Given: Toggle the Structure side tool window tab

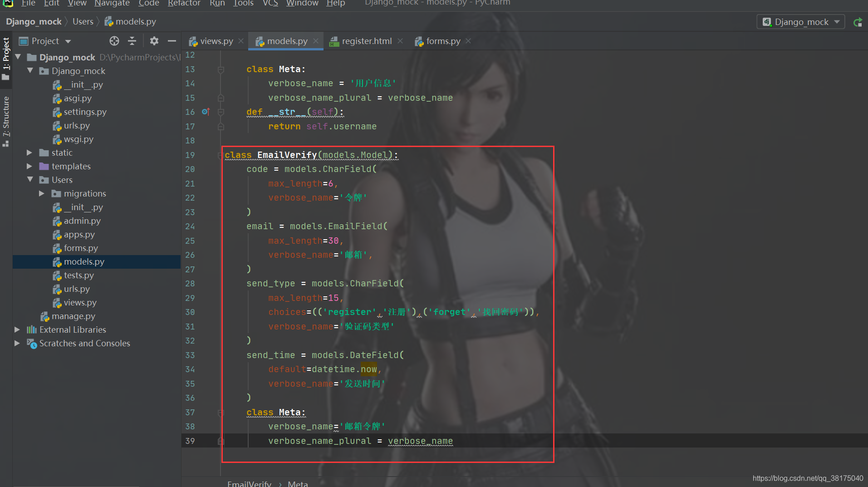Looking at the screenshot, I should (x=6, y=121).
